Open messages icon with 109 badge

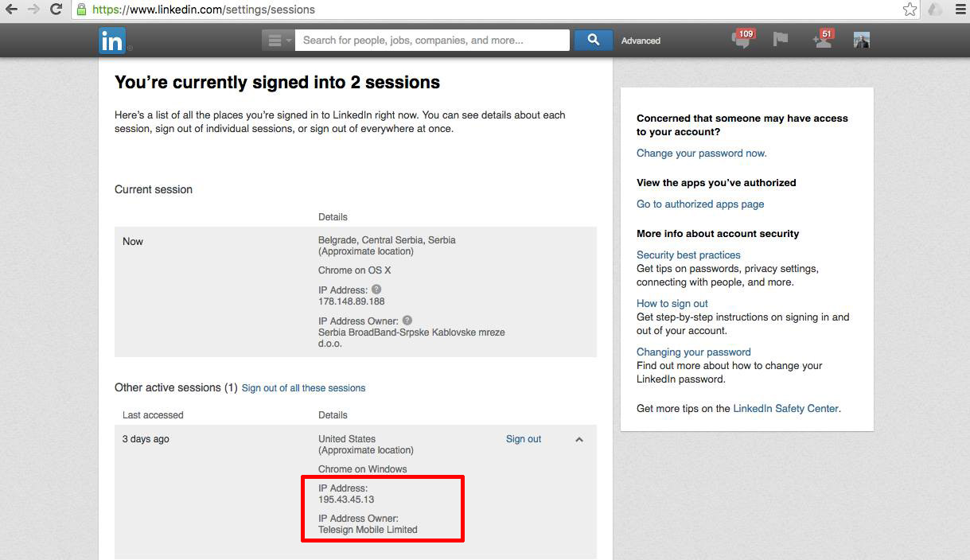(742, 40)
